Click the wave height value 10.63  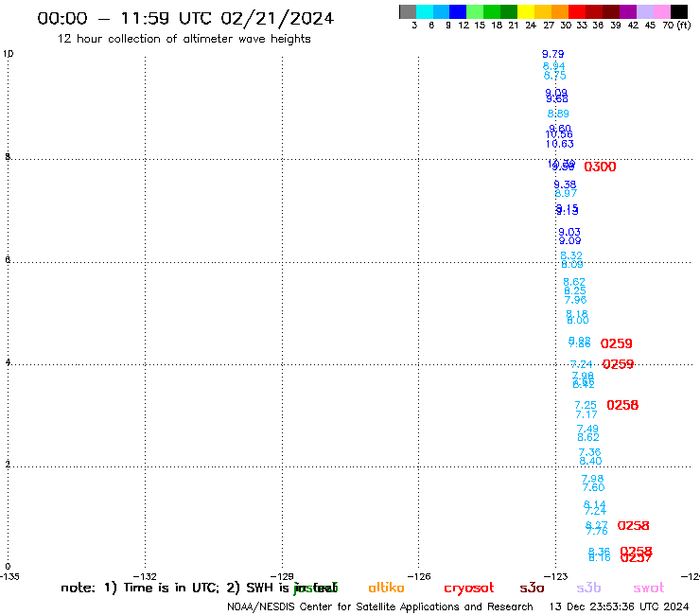coord(559,144)
